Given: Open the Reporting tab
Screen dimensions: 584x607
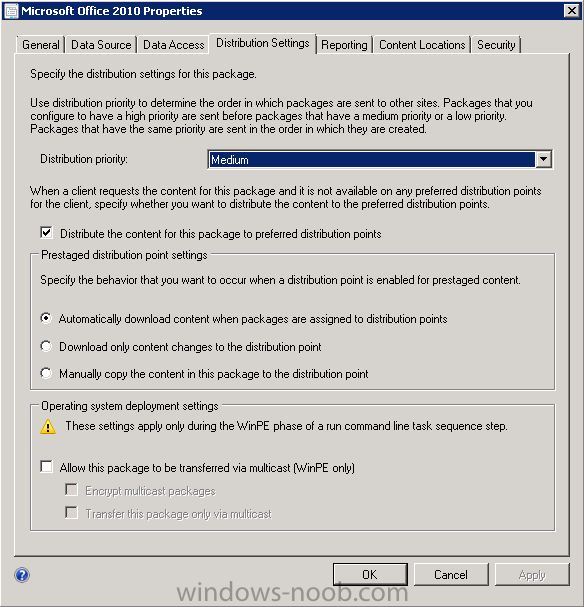Looking at the screenshot, I should pos(344,45).
